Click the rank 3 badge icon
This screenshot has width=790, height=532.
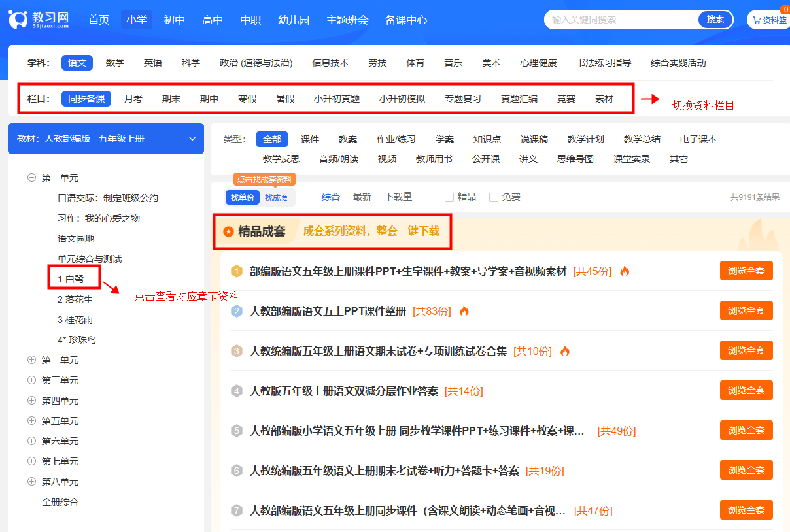(237, 351)
